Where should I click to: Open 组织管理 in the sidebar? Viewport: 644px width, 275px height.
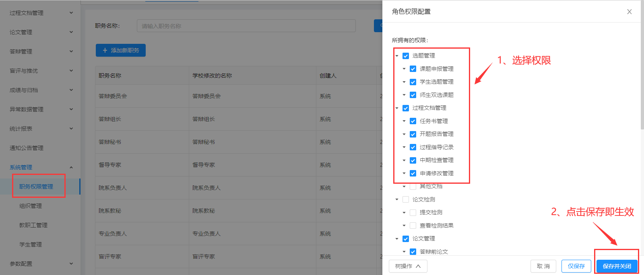[31, 206]
